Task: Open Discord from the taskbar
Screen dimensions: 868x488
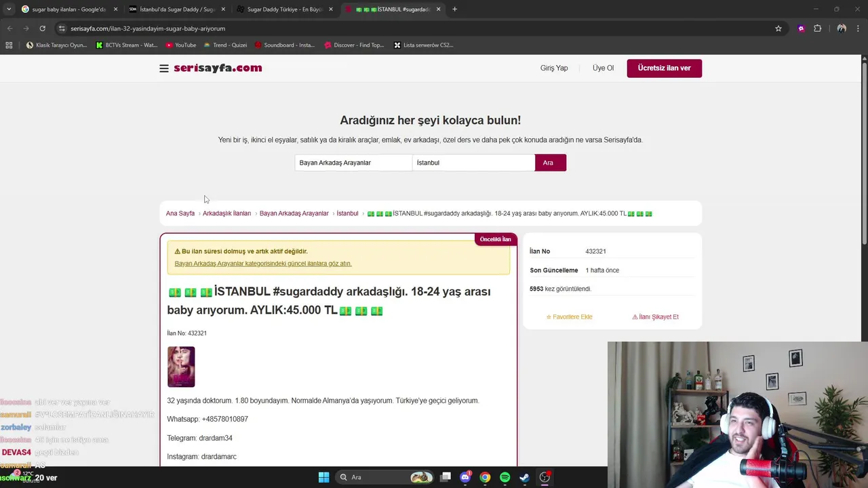Action: point(465,477)
